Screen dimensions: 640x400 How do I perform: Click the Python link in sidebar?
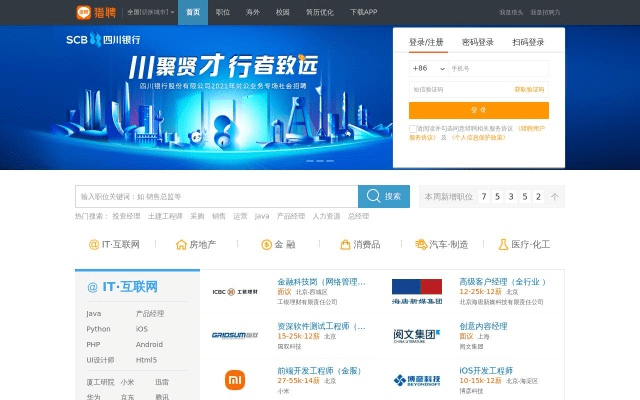tap(98, 329)
